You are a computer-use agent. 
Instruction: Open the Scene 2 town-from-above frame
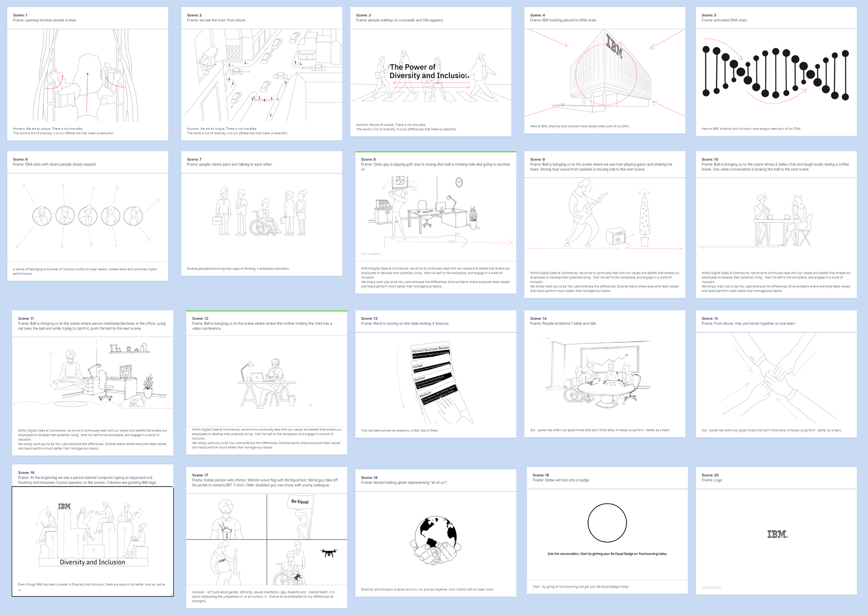pos(262,76)
